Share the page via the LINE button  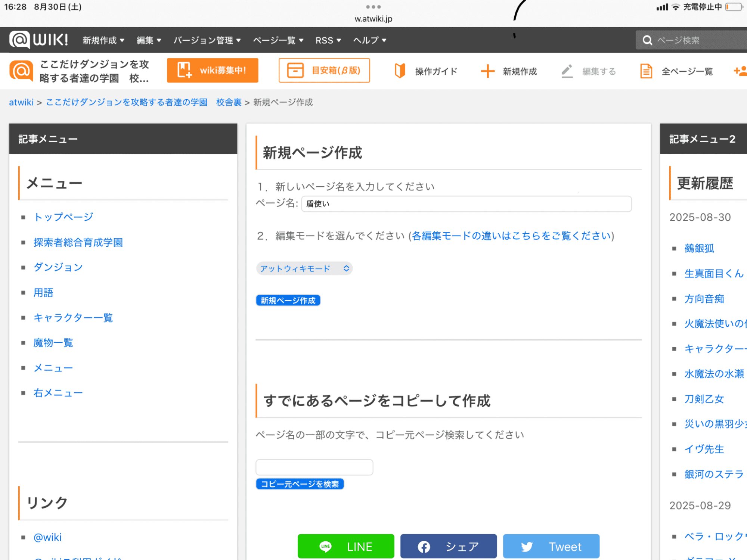click(x=345, y=547)
